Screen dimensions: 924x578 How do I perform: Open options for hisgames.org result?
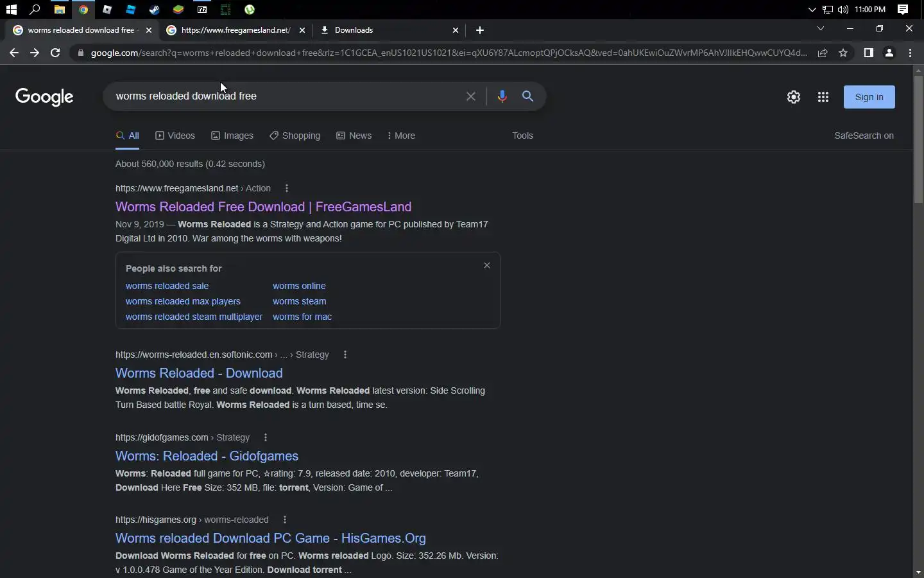click(285, 520)
